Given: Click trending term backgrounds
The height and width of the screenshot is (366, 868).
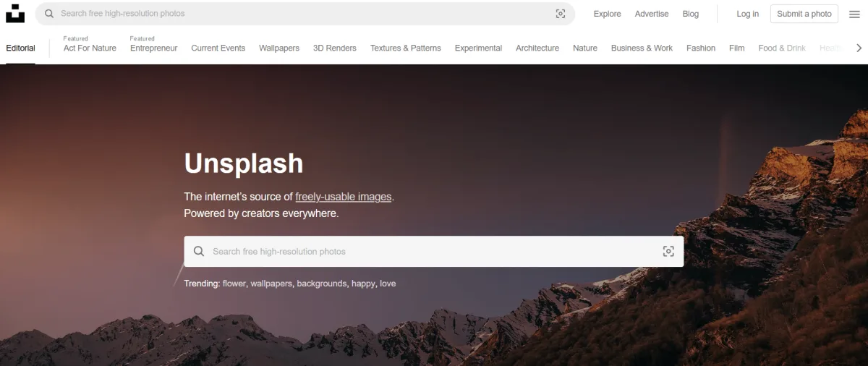Looking at the screenshot, I should click(322, 284).
